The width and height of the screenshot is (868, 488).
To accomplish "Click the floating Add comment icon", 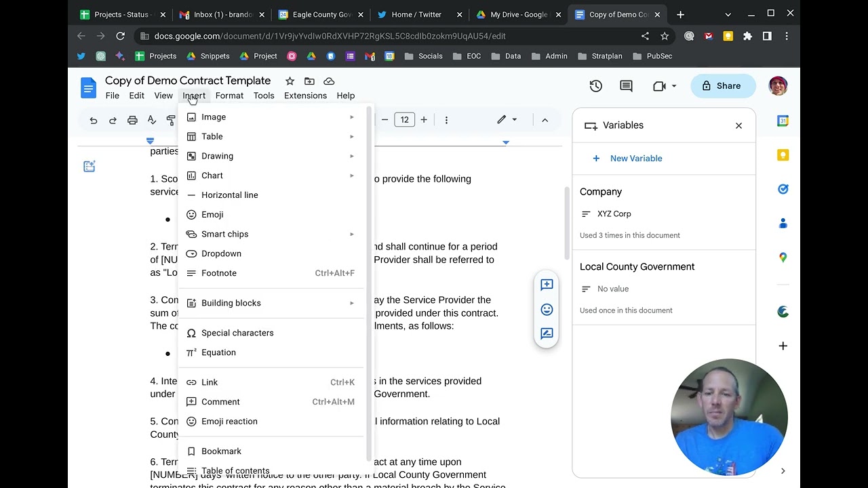I will [547, 285].
